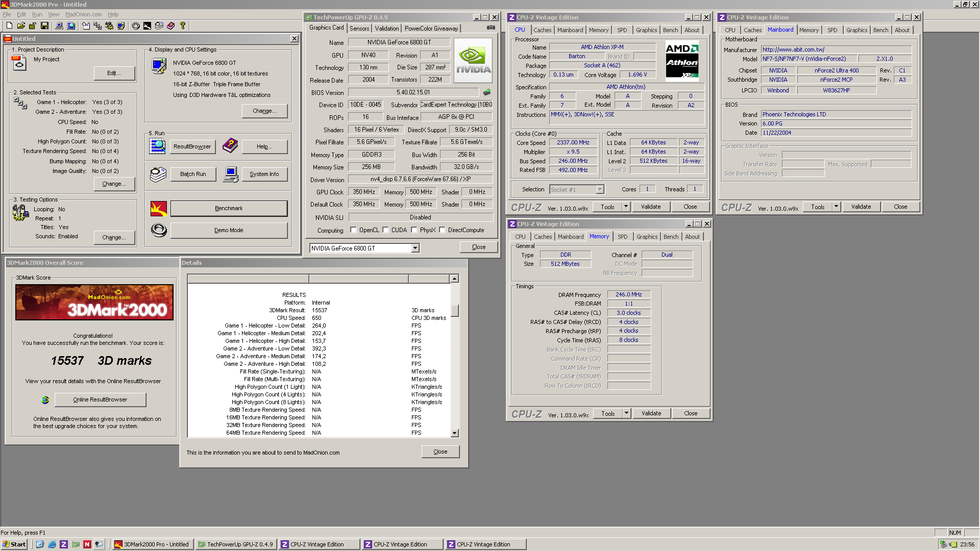Click the BIOS save chip icon in GPU-Z
This screenshot has width=980, height=551.
click(487, 92)
